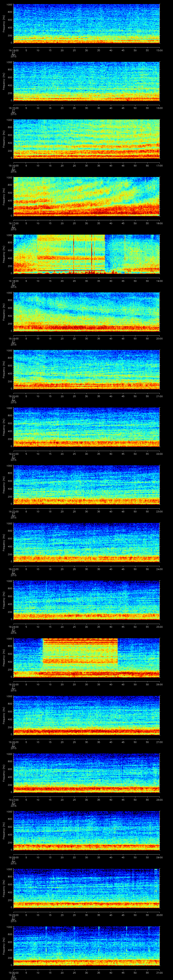The image size is (173, 980).
Task: Open the spectrogram plot starting at 19:30:00
Action: (86, 946)
